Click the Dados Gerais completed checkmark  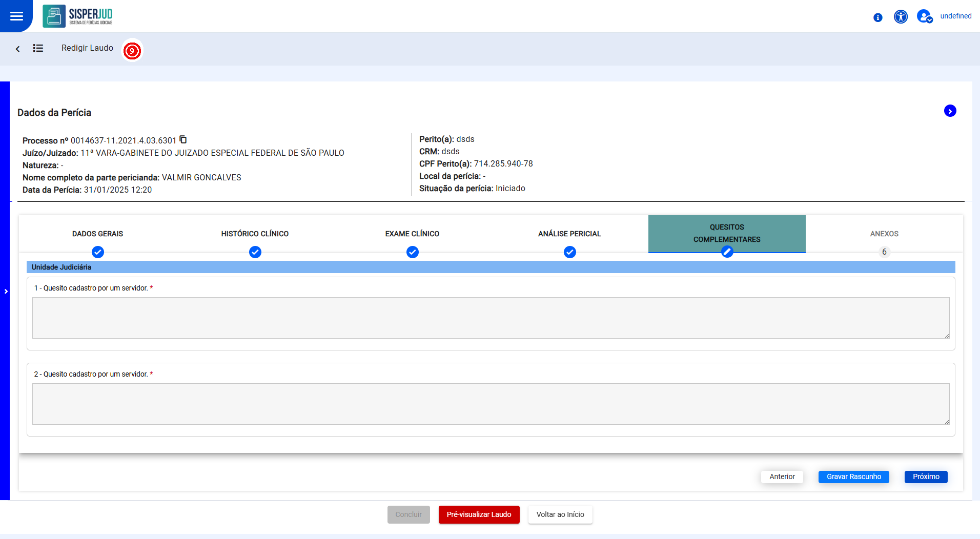[98, 252]
